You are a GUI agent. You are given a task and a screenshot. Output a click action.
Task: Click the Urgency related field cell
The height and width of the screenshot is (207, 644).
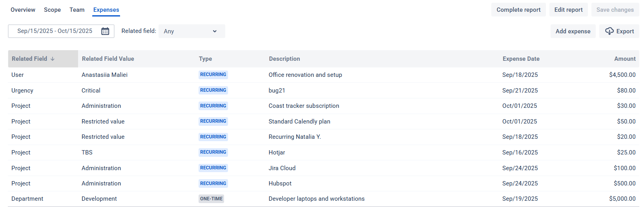coord(22,91)
